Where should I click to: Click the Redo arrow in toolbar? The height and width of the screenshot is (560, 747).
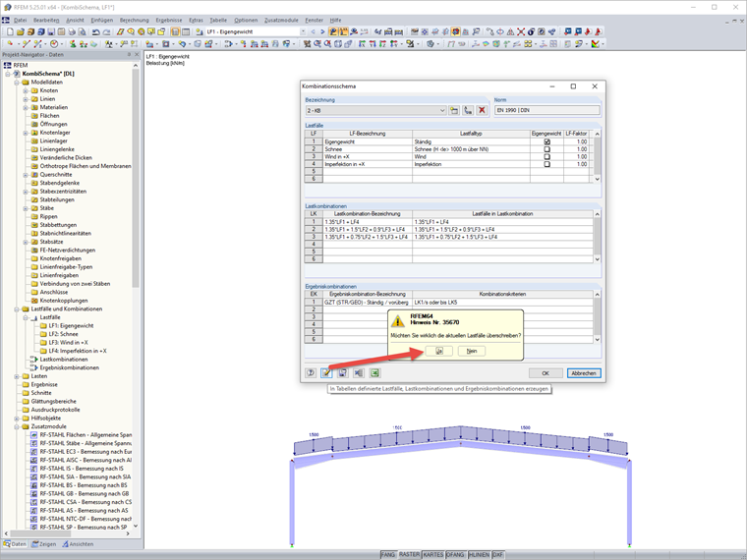pyautogui.click(x=107, y=31)
